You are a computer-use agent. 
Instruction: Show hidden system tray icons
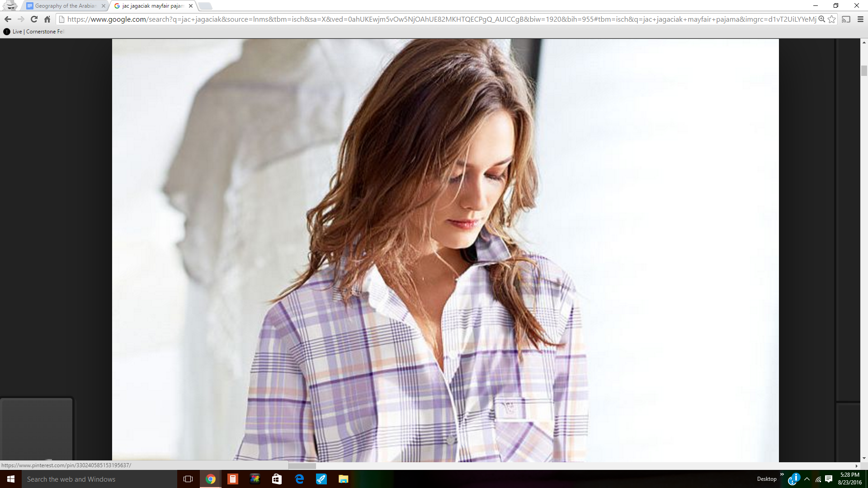point(807,479)
